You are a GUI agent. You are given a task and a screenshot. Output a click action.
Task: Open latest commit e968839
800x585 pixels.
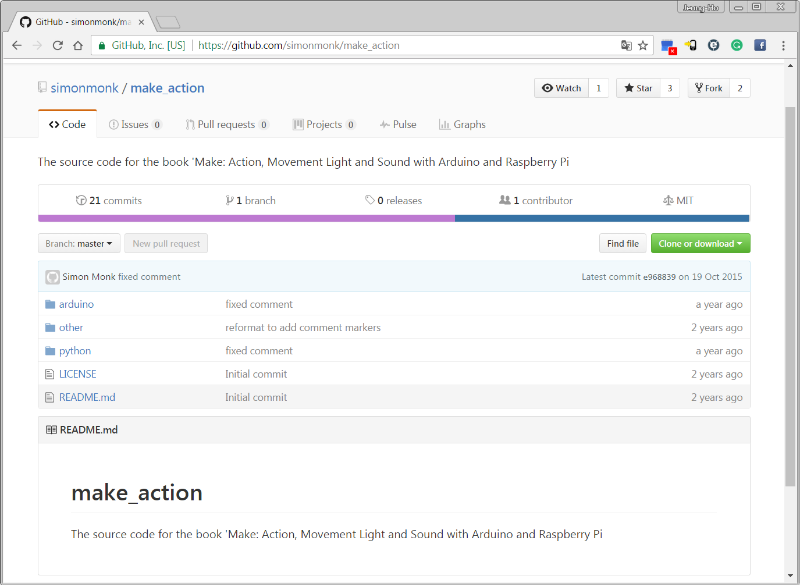coord(659,277)
